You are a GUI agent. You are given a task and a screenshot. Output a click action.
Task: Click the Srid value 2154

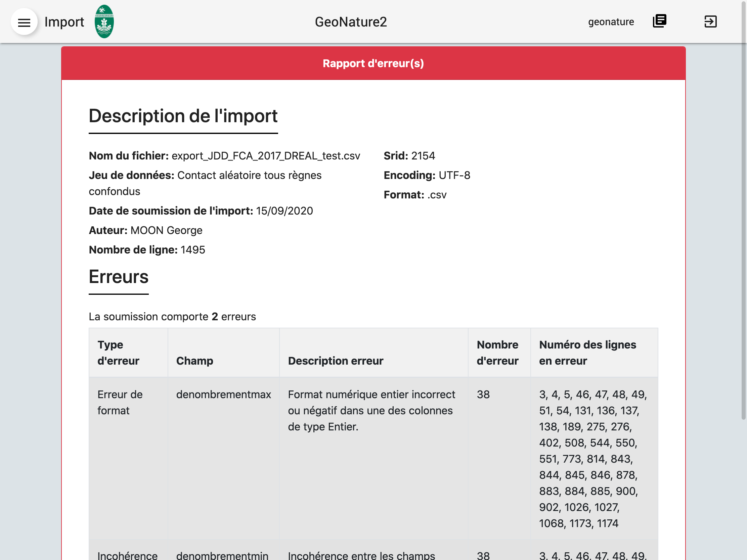423,156
